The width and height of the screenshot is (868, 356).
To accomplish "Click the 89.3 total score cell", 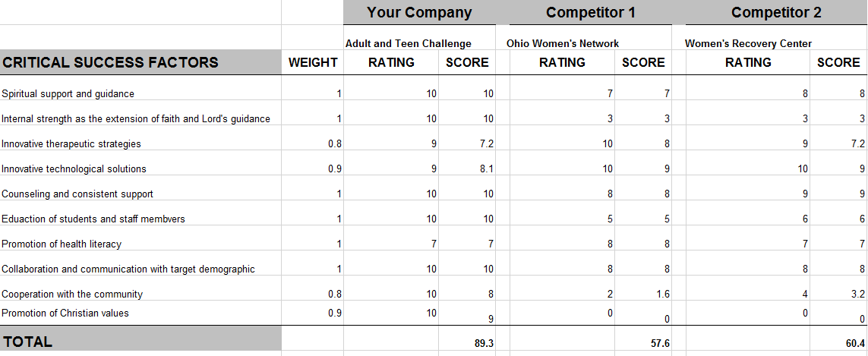I will [x=484, y=343].
